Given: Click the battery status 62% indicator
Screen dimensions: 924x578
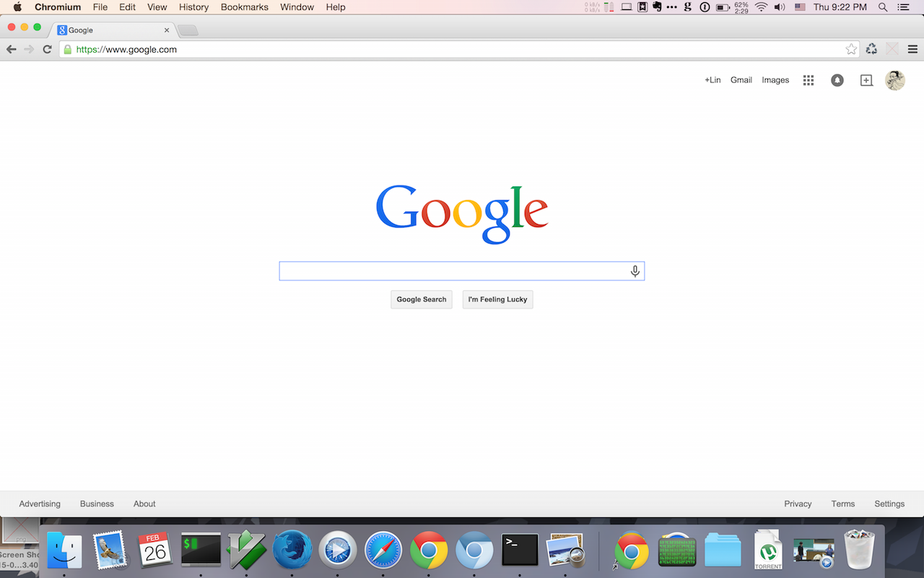Looking at the screenshot, I should (732, 7).
